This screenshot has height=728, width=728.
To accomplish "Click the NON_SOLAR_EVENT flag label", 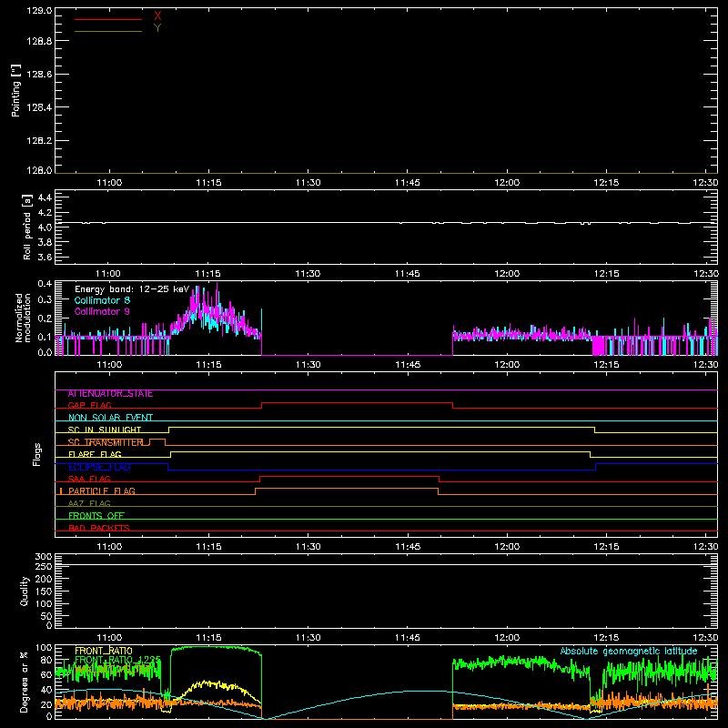I will click(110, 418).
